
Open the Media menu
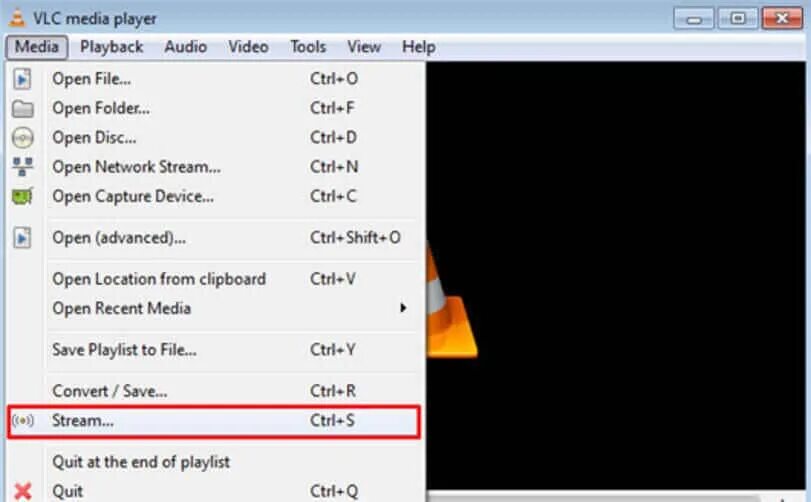[x=37, y=47]
